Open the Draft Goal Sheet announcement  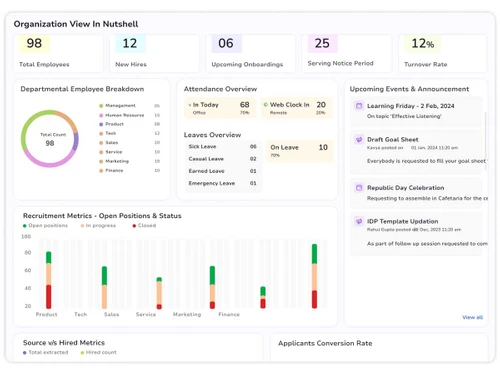click(416, 153)
